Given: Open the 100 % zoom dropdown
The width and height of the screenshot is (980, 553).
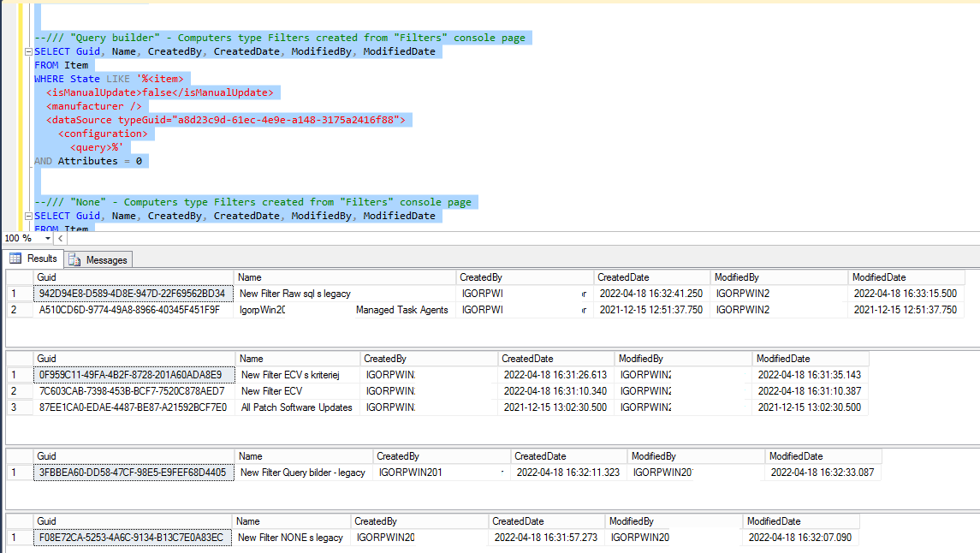Looking at the screenshot, I should click(x=45, y=238).
